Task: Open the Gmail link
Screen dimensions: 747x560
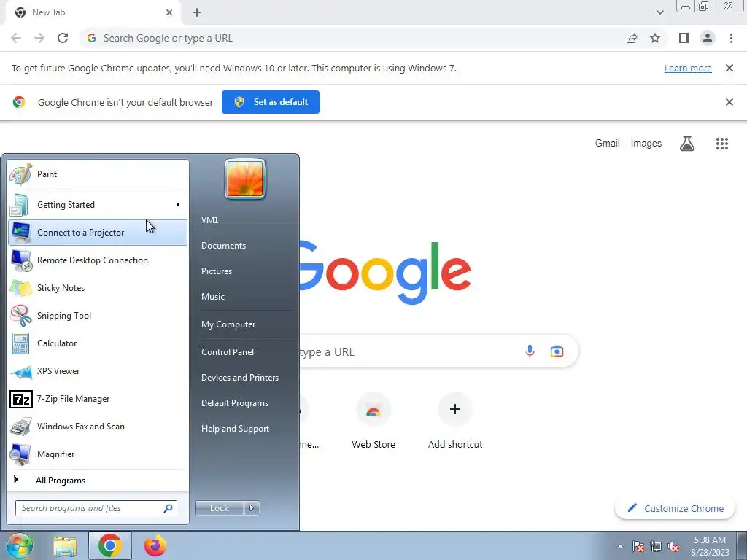Action: click(608, 144)
